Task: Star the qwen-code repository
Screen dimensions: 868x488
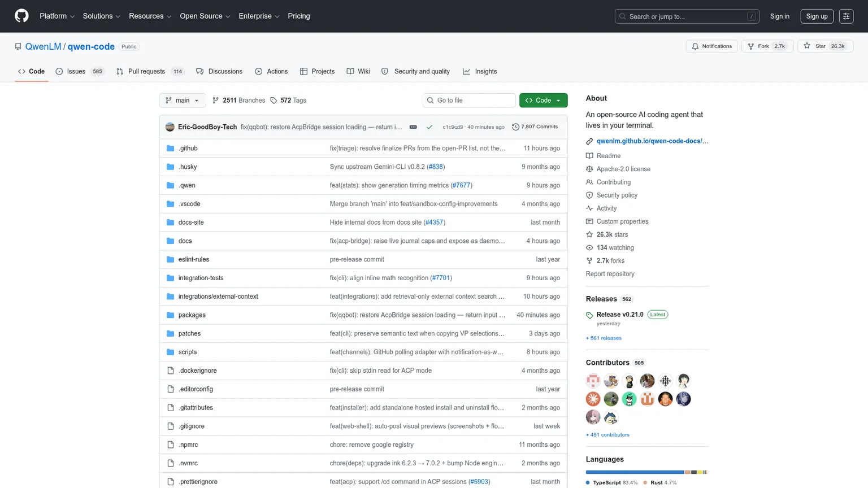Action: [x=825, y=46]
